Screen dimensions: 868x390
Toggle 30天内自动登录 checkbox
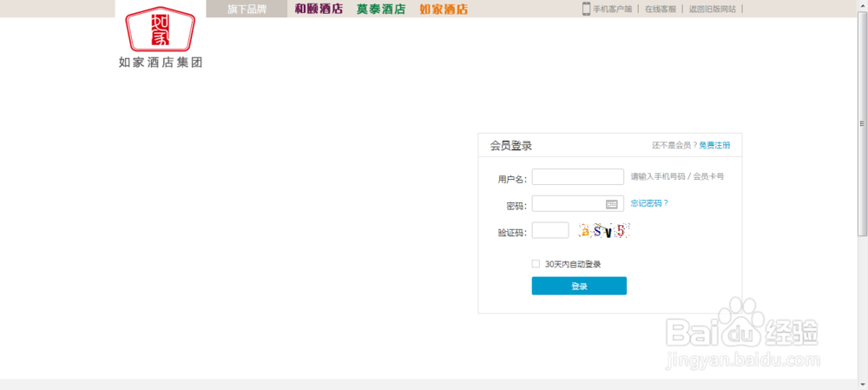(536, 264)
